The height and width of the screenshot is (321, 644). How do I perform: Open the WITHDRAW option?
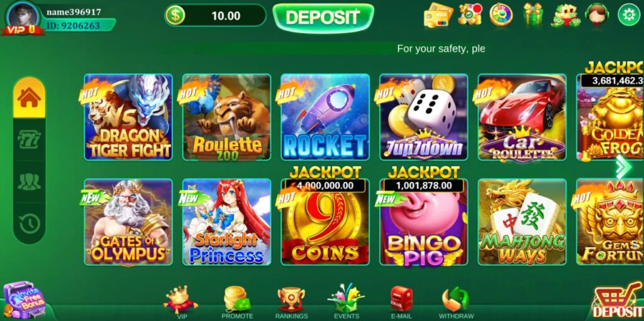456,303
